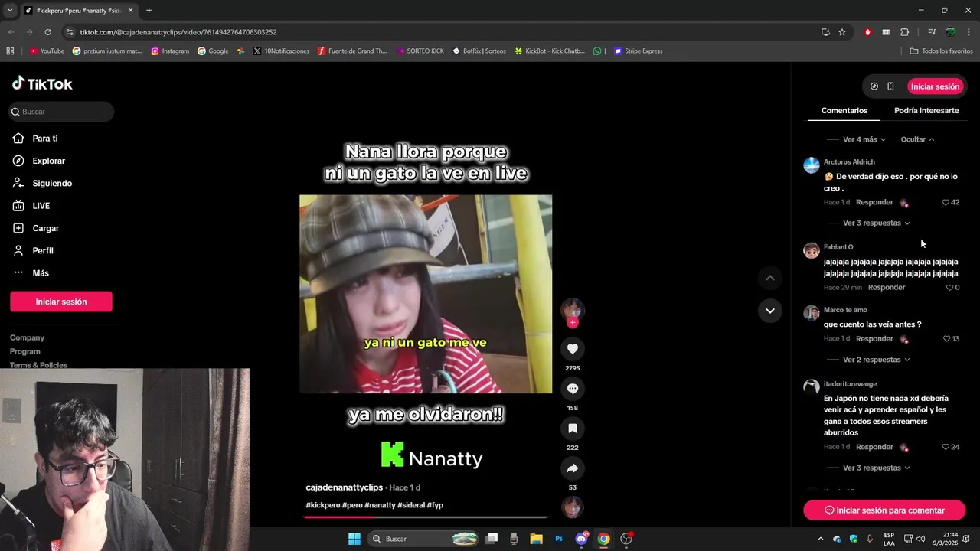Screen dimensions: 980x551
Task: Click the #kickperu hashtag
Action: pos(323,505)
